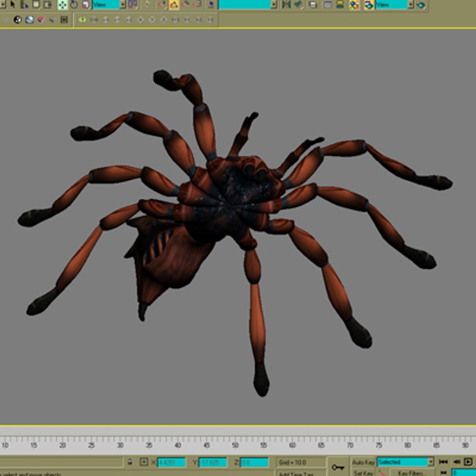Open Curve Editor icon
The image size is (476, 476).
(328, 4)
